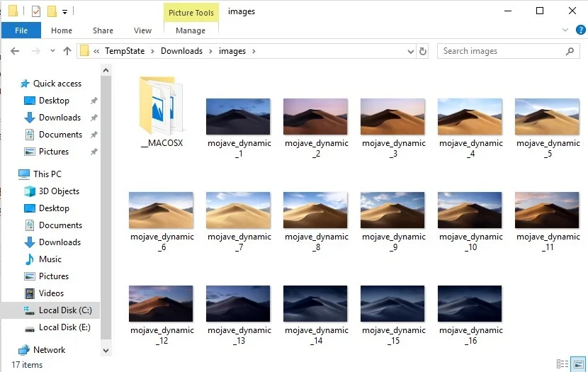Open Music folder under This PC

[50, 259]
